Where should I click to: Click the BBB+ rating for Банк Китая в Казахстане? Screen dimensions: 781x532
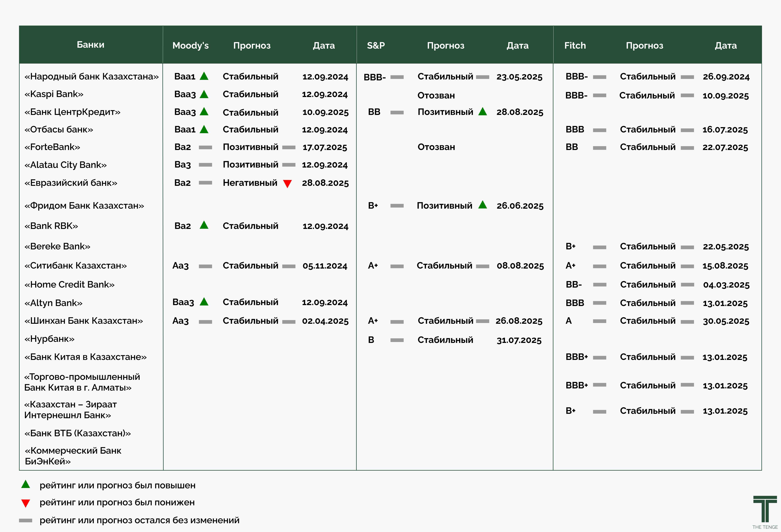[577, 357]
